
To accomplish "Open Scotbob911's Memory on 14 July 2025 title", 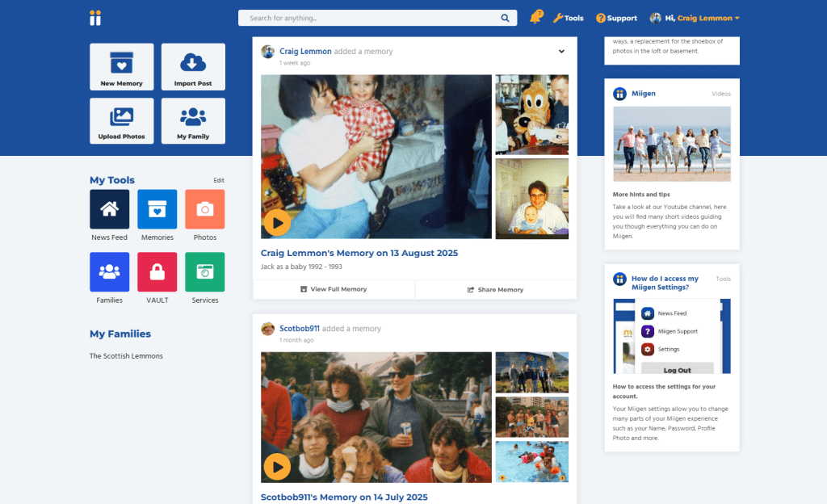I will [x=344, y=498].
